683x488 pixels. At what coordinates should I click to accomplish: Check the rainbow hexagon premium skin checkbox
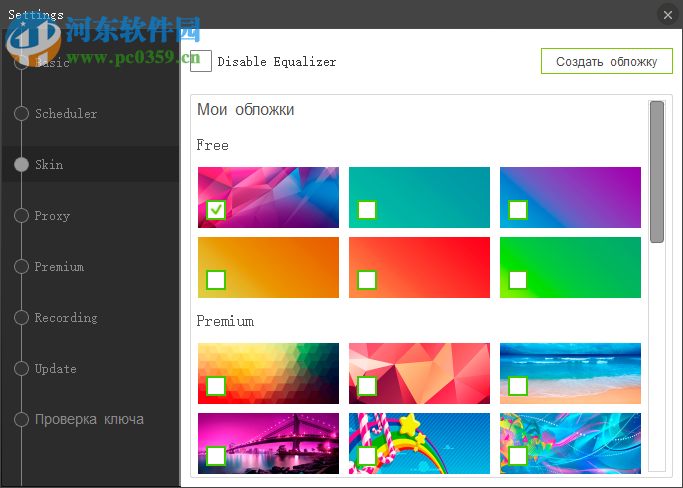coord(216,386)
